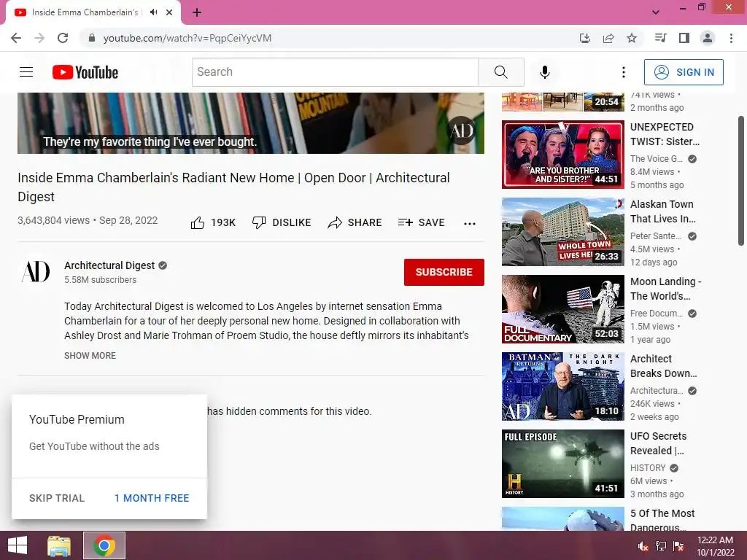Share this page from the address bar

[608, 38]
